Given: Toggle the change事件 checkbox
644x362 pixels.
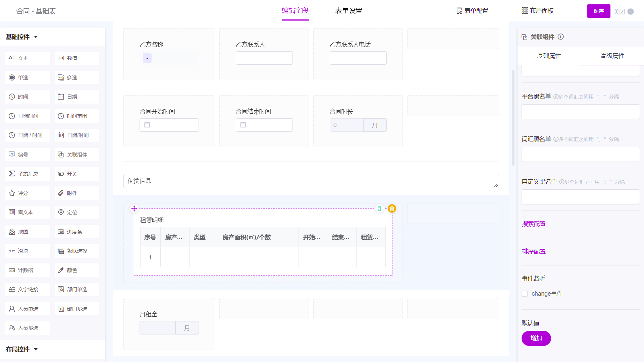Looking at the screenshot, I should click(525, 294).
